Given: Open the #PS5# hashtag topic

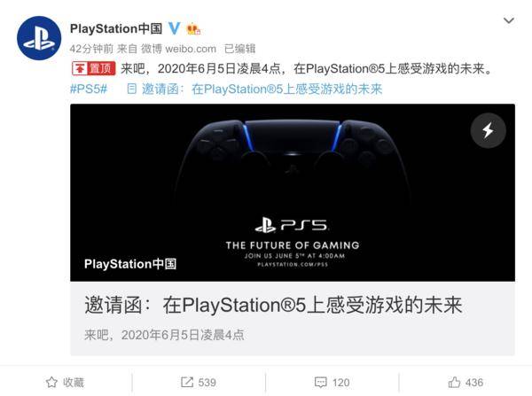Looking at the screenshot, I should tap(89, 89).
